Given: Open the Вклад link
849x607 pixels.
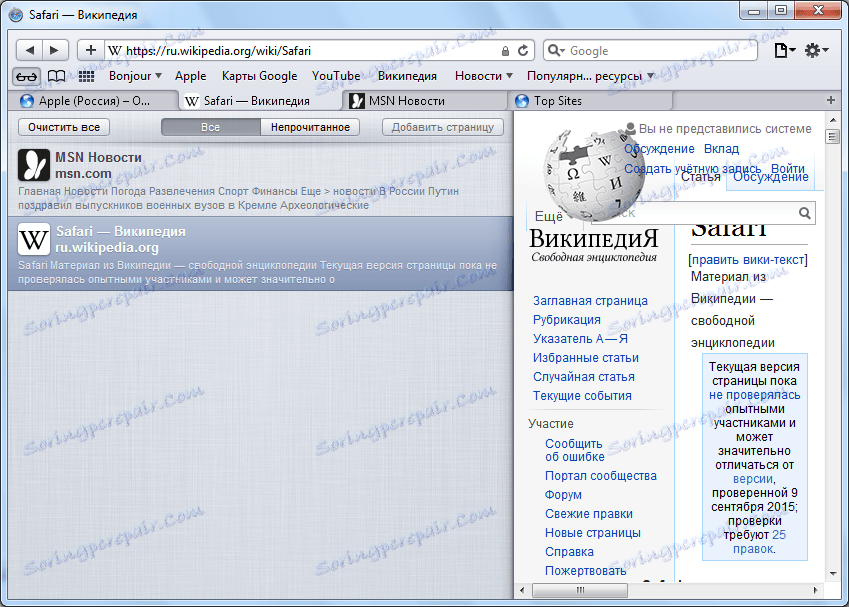Looking at the screenshot, I should coord(721,149).
